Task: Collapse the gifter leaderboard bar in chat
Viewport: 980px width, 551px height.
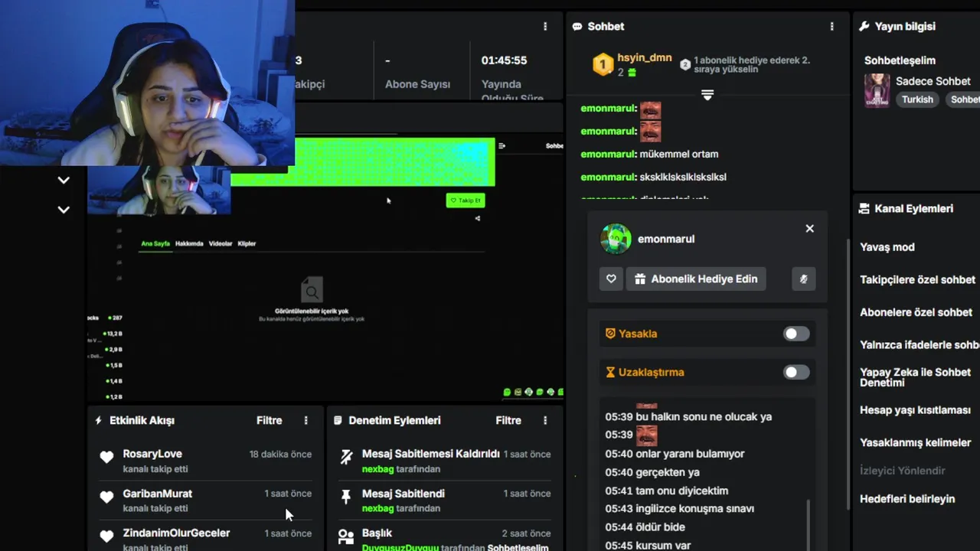Action: click(x=707, y=95)
